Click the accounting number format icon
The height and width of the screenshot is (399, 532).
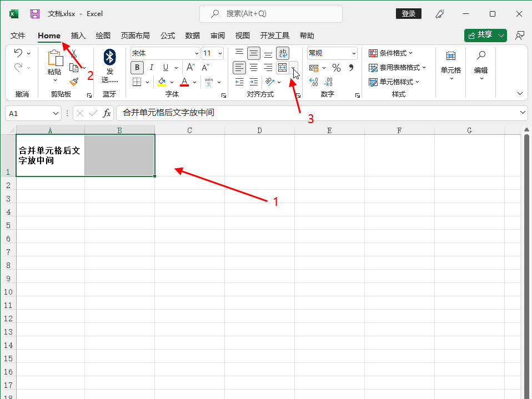(314, 68)
